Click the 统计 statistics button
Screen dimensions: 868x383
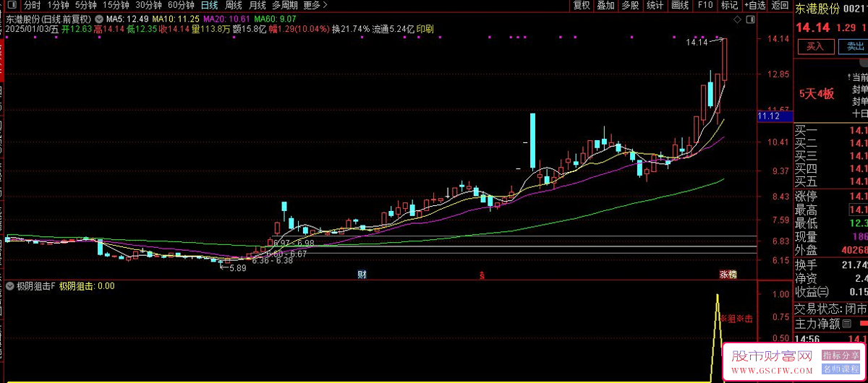coord(655,5)
